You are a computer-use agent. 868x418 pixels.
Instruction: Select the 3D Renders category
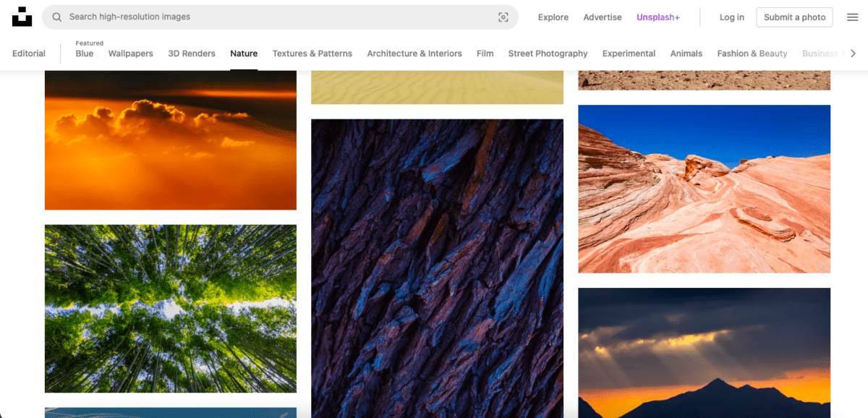coord(192,54)
